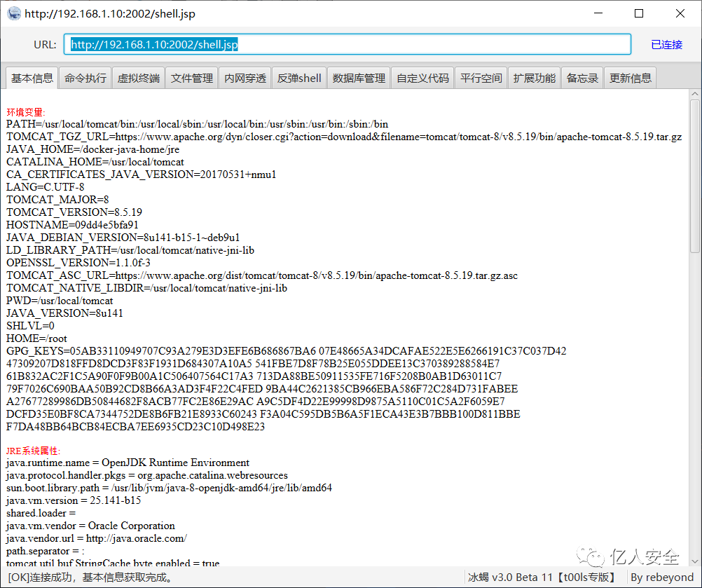Click the 冰蝎 v3.0 Beta 11 version label

[x=542, y=577]
